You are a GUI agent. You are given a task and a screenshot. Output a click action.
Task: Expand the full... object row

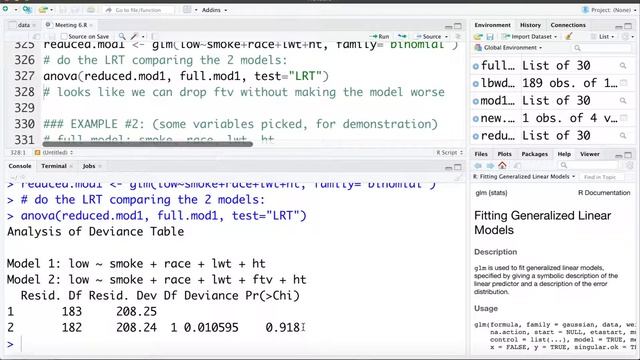tap(476, 66)
